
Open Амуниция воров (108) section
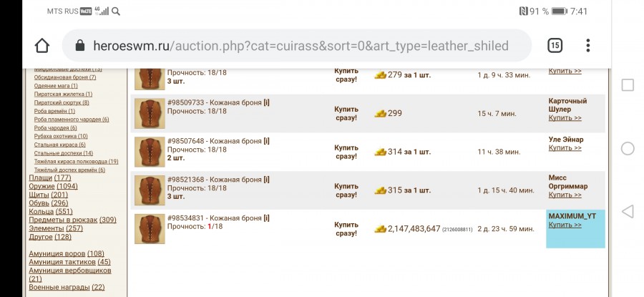(67, 253)
